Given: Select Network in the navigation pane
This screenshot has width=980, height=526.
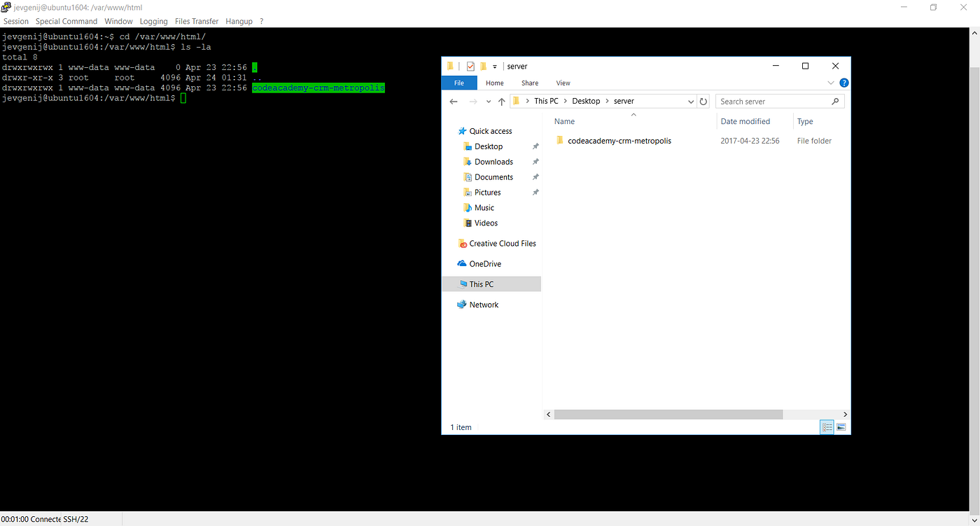Looking at the screenshot, I should point(484,304).
